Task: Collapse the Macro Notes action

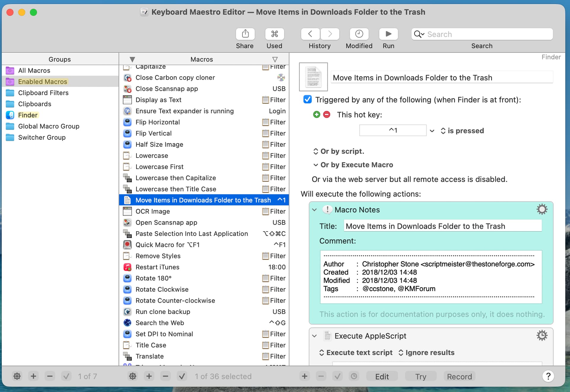Action: (x=314, y=210)
